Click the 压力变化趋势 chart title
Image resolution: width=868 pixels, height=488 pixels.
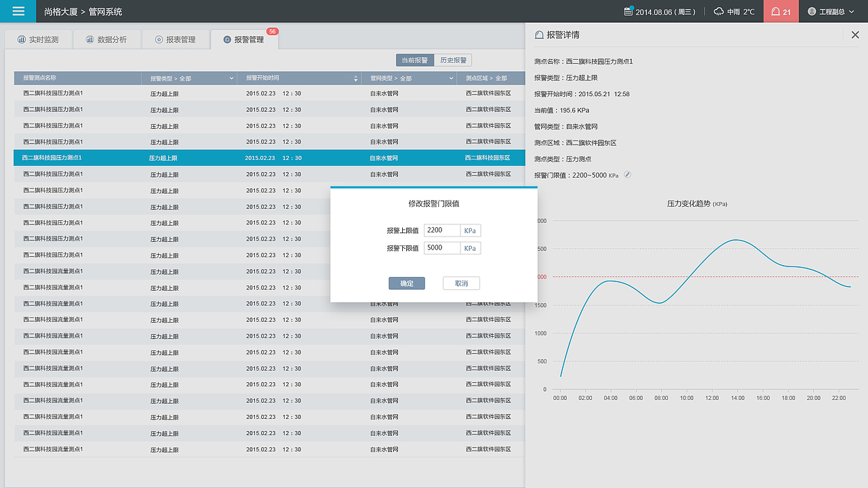(x=697, y=203)
